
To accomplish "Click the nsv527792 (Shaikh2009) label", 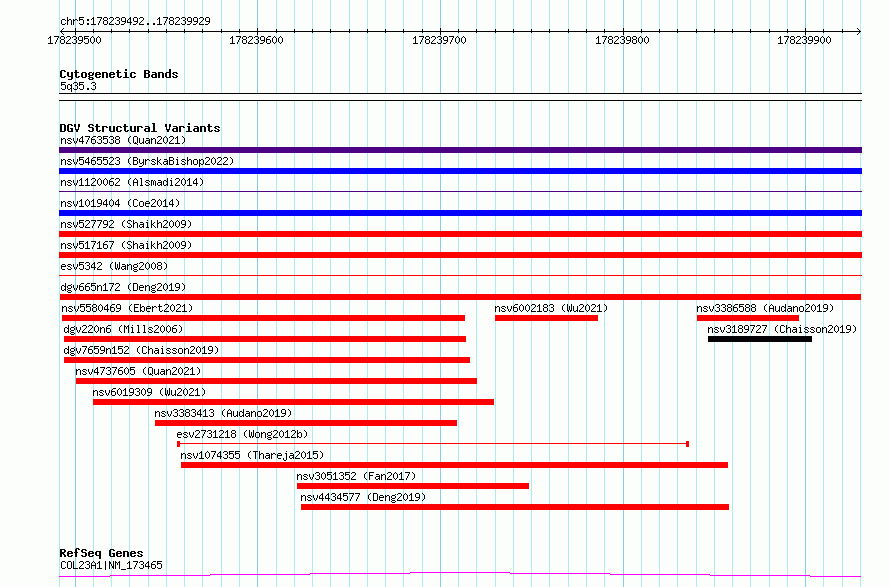I will coord(126,224).
